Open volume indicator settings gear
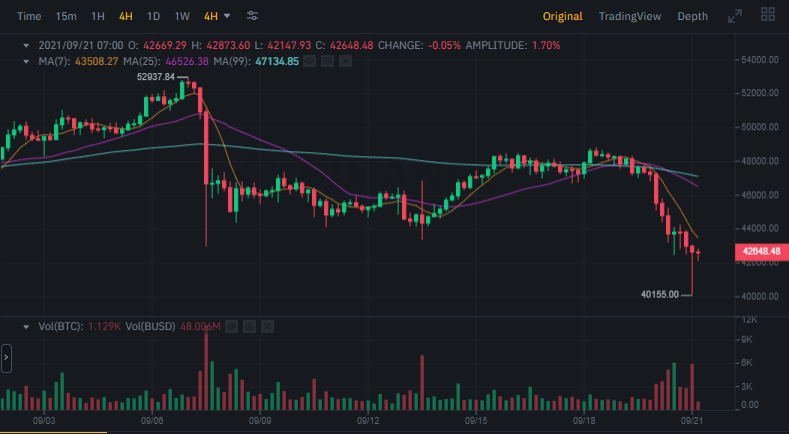789x434 pixels. click(249, 326)
